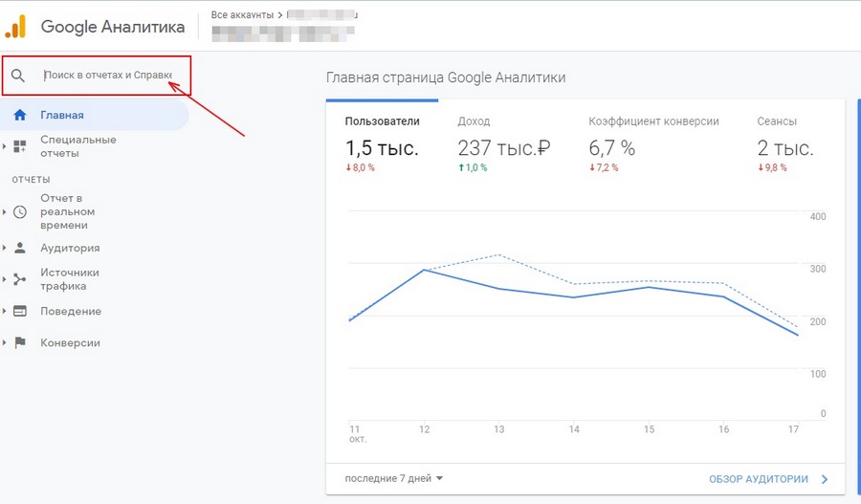The image size is (861, 504).
Task: Open the ОБЗОР АУДИТОРИИ link
Action: pyautogui.click(x=759, y=479)
